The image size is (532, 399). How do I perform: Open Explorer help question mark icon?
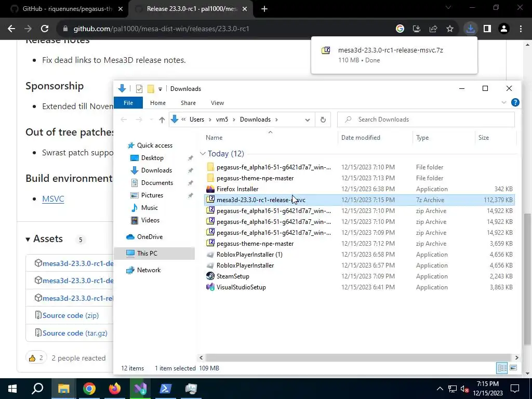click(515, 102)
